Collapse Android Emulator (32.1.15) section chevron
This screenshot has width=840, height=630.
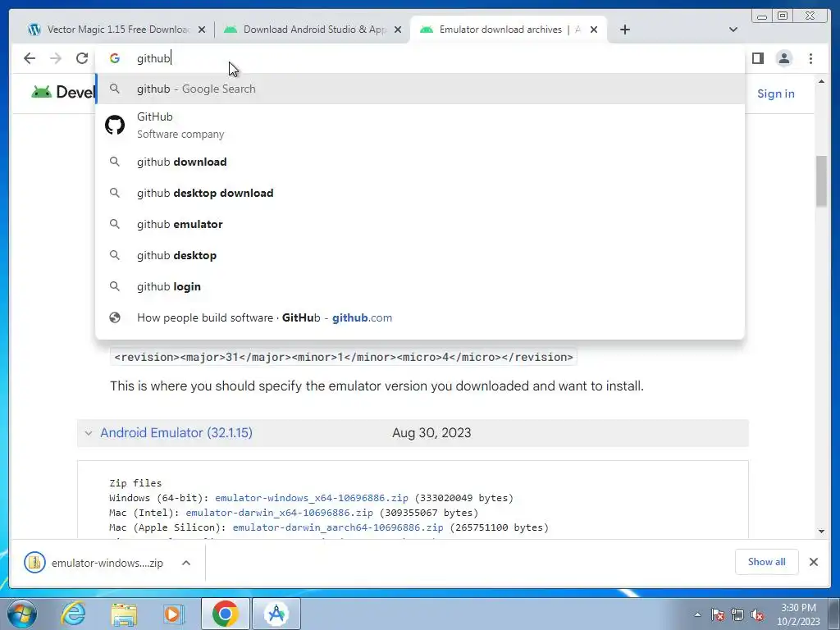click(89, 433)
